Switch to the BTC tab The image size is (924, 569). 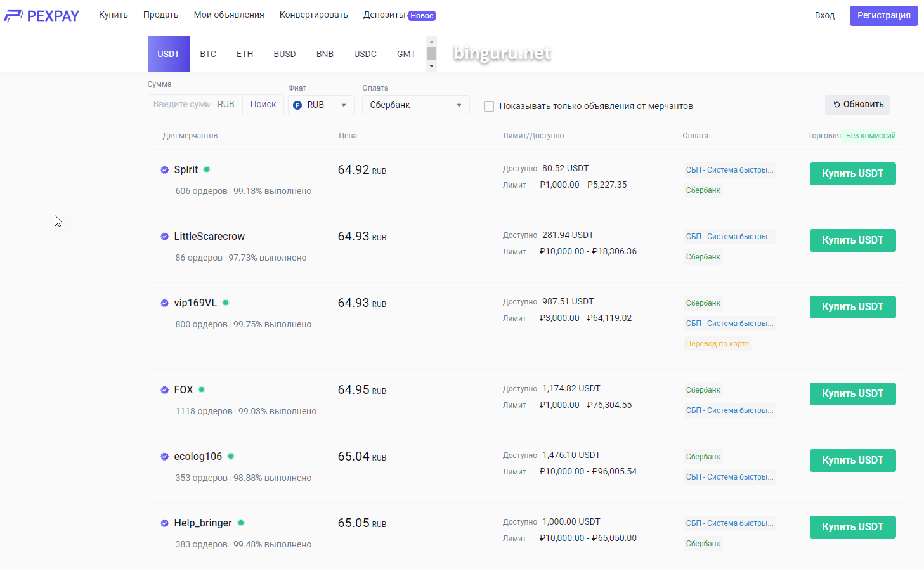point(208,54)
